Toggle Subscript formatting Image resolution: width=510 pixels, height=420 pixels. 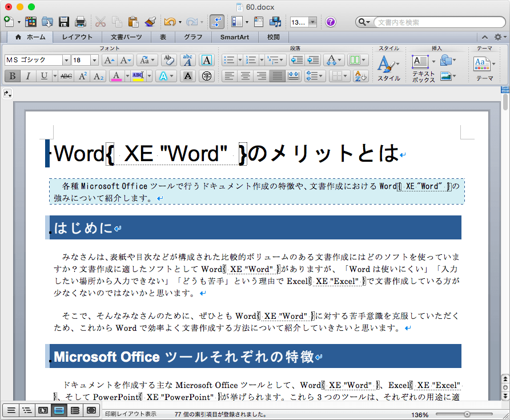click(x=98, y=76)
